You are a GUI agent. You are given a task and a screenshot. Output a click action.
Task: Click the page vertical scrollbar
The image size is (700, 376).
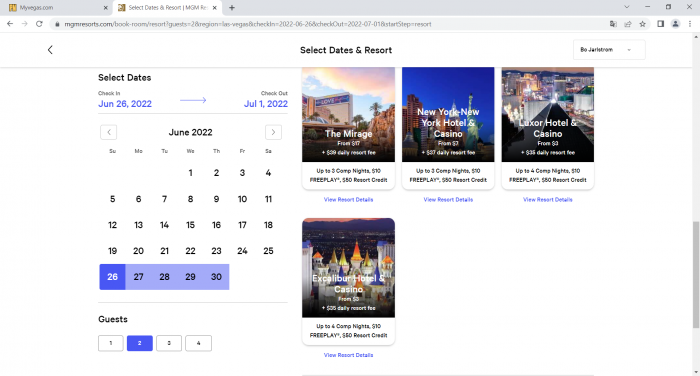tap(696, 275)
